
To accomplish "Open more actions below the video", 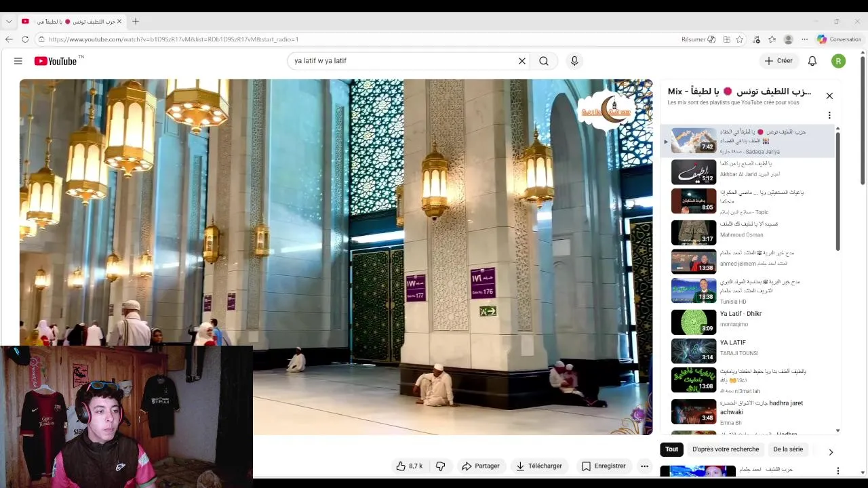I will tap(645, 466).
